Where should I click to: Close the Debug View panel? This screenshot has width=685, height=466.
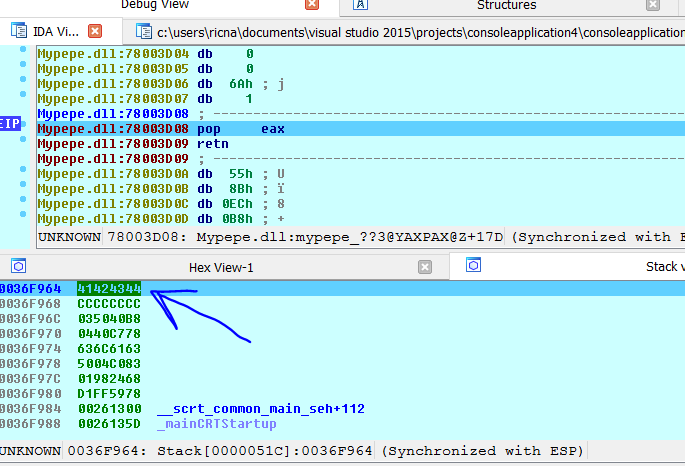tap(312, 6)
